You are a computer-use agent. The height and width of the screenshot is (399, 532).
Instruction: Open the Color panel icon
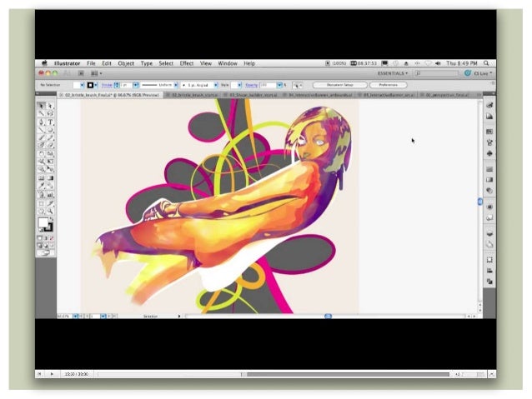489,106
